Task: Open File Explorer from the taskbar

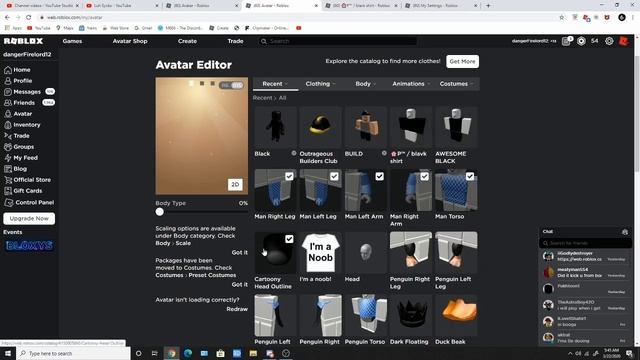Action: (x=253, y=353)
